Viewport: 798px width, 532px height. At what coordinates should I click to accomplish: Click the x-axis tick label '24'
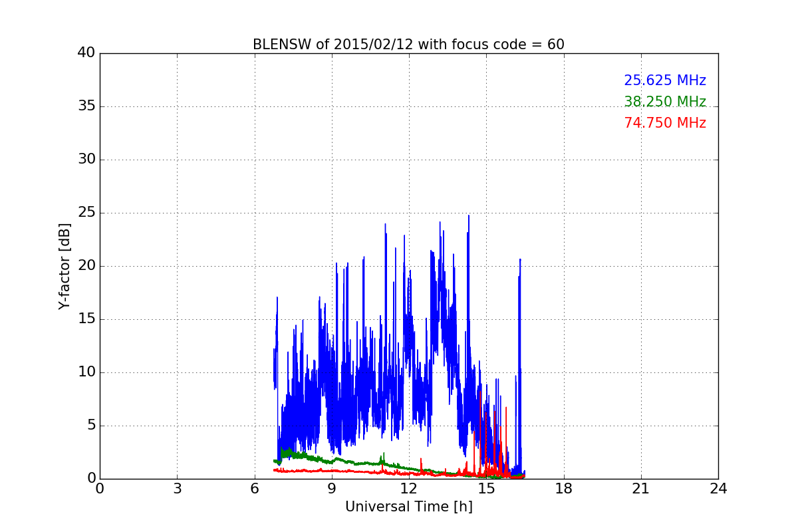coord(718,488)
